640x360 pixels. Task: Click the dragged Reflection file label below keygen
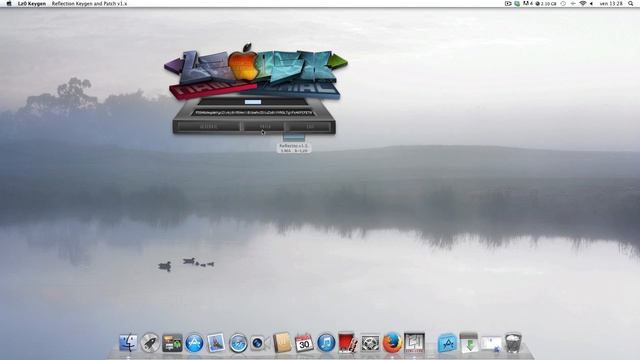pos(294,148)
